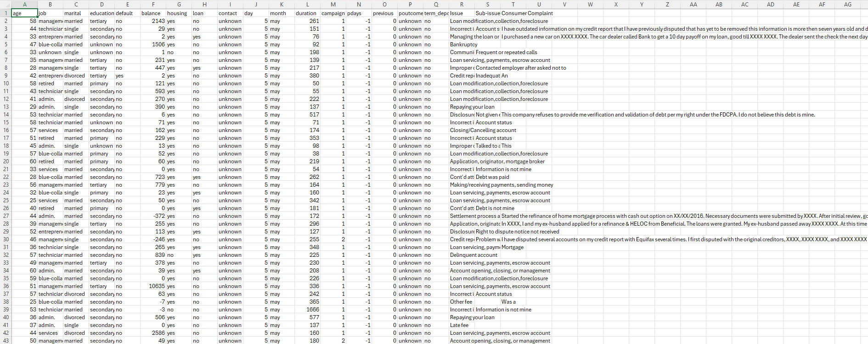Viewport: 868px width, 344px height.
Task: Select the 'poutcome' header cell
Action: [x=410, y=13]
